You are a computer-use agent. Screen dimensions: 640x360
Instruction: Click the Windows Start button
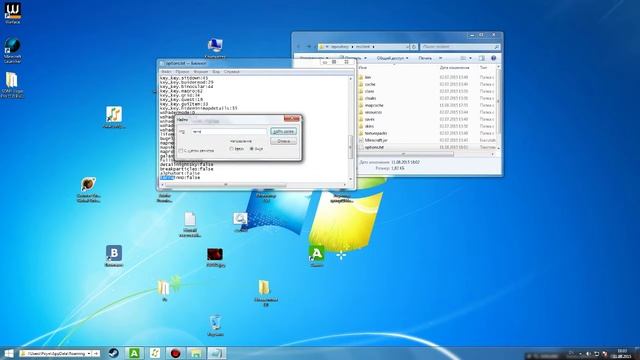8,353
